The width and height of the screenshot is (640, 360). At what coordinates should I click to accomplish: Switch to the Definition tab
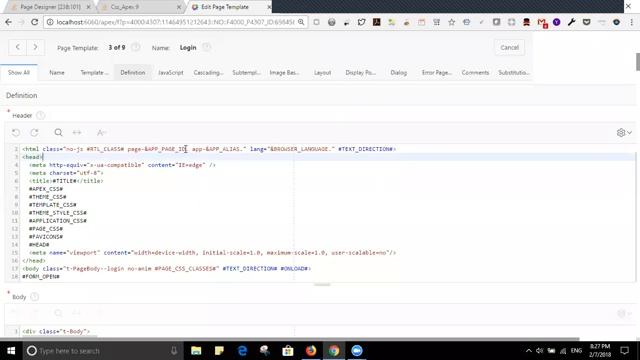pos(133,73)
